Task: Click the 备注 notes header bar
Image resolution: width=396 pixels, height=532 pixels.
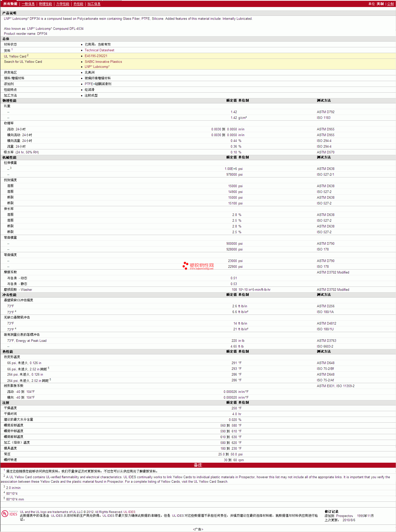Action: [198, 465]
